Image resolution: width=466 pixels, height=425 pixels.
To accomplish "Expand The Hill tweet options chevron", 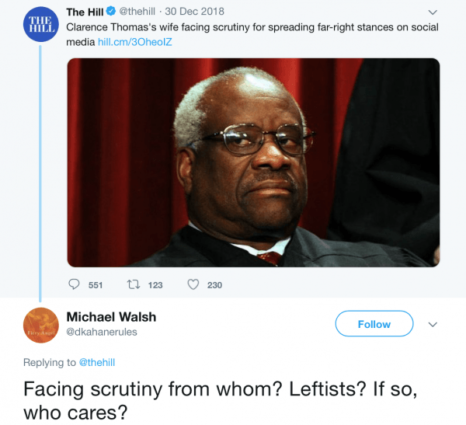I will (432, 13).
